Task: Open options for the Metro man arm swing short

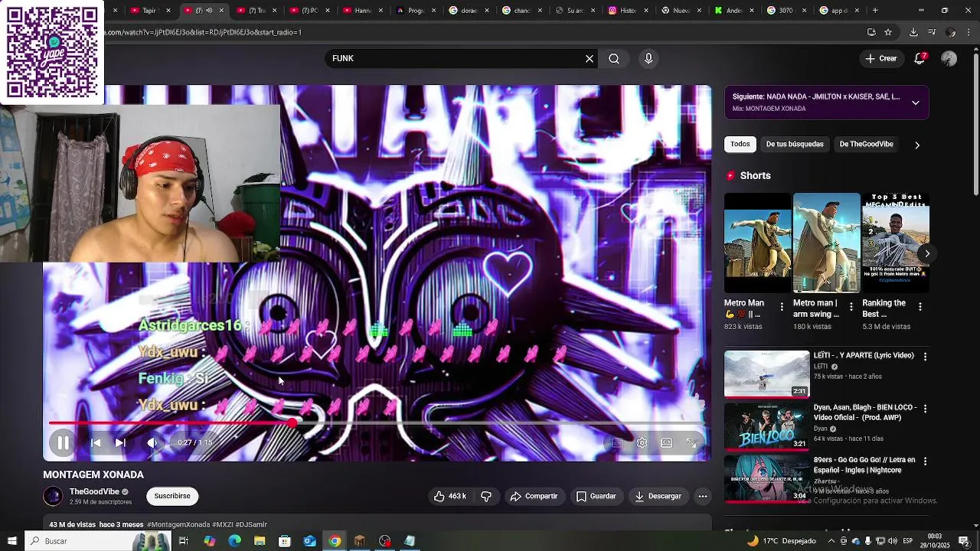Action: pyautogui.click(x=851, y=307)
